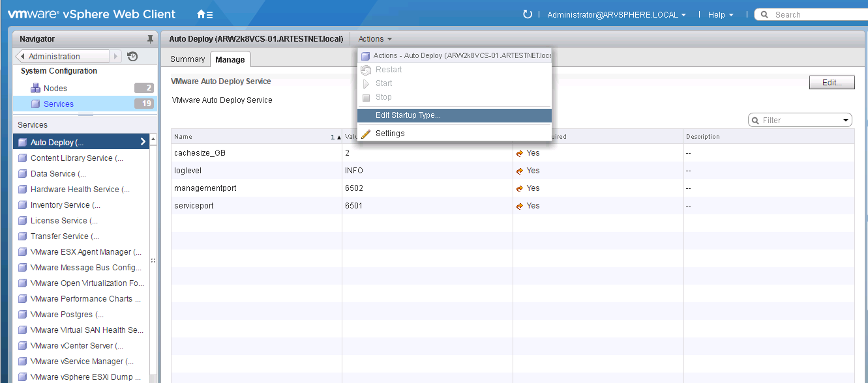Click the search magnifier in the search box
The image size is (868, 383).
click(764, 14)
